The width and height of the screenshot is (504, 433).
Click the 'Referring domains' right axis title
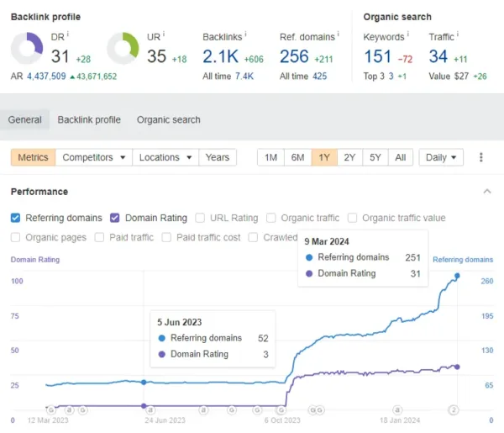tap(463, 260)
